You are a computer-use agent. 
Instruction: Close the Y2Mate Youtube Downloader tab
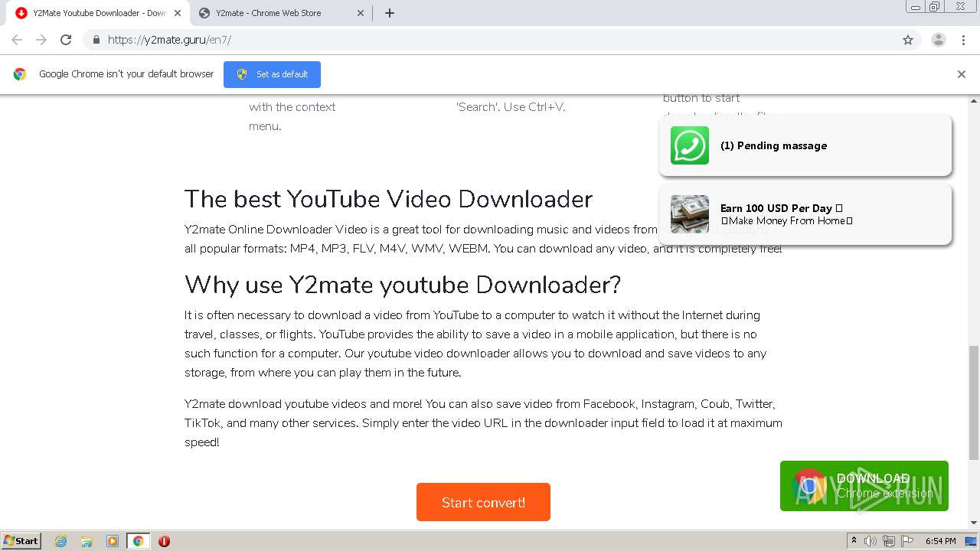(178, 13)
